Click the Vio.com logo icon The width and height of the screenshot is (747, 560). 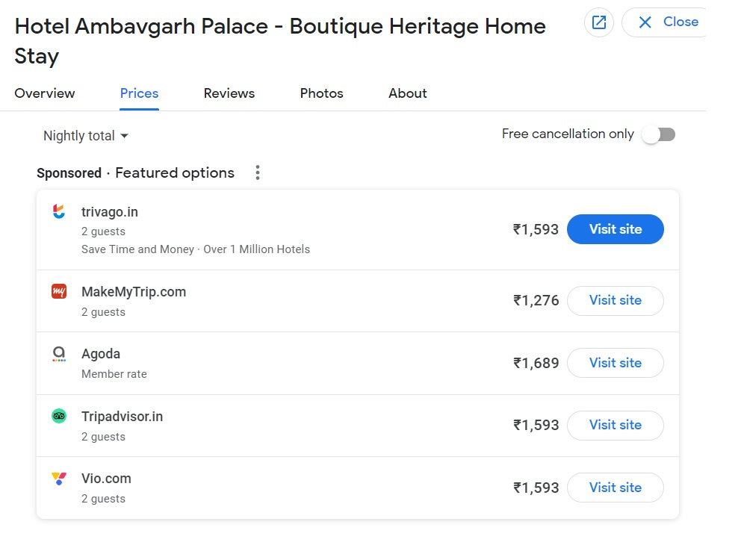click(59, 478)
